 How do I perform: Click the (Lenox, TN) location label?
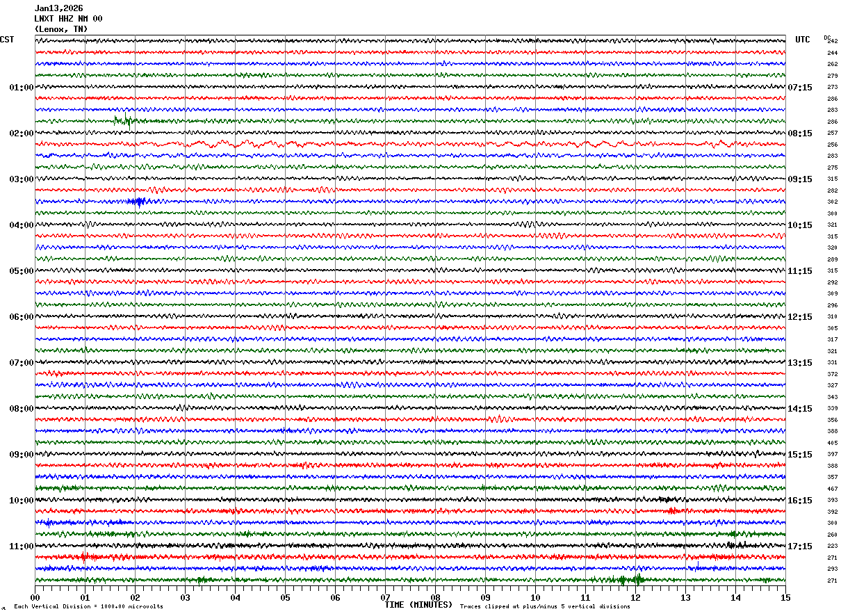61,29
